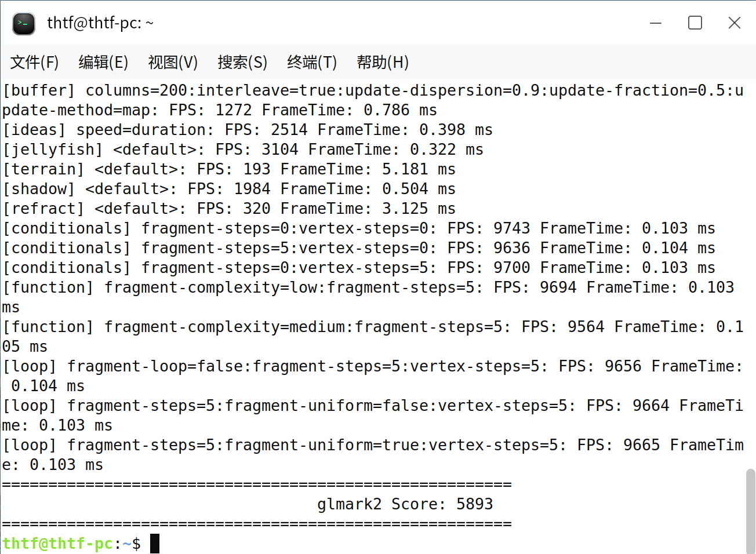Click the [shadow] benchmark result line
This screenshot has width=756, height=554.
pos(229,189)
